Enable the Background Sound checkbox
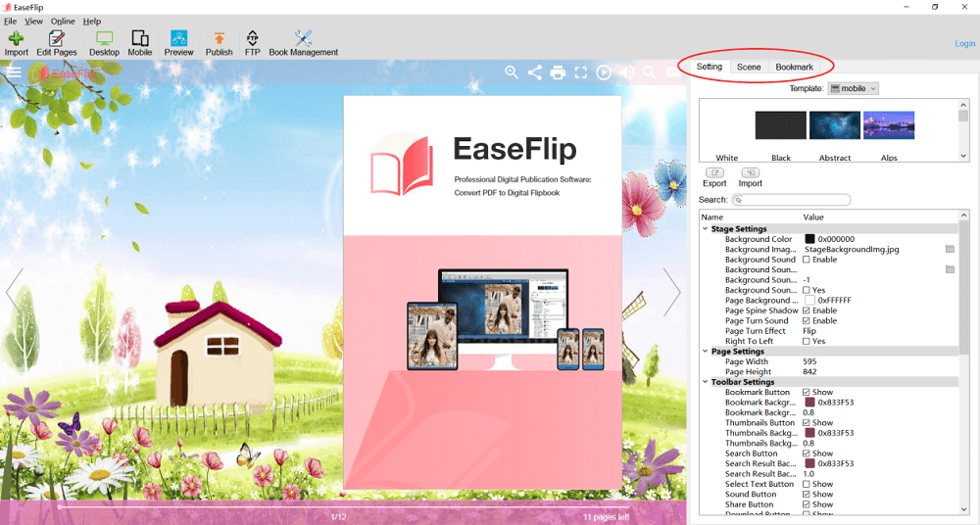Image resolution: width=980 pixels, height=525 pixels. tap(807, 260)
